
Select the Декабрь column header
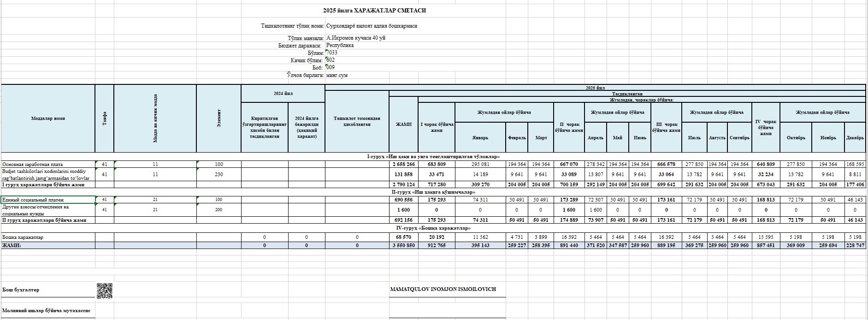pos(855,137)
